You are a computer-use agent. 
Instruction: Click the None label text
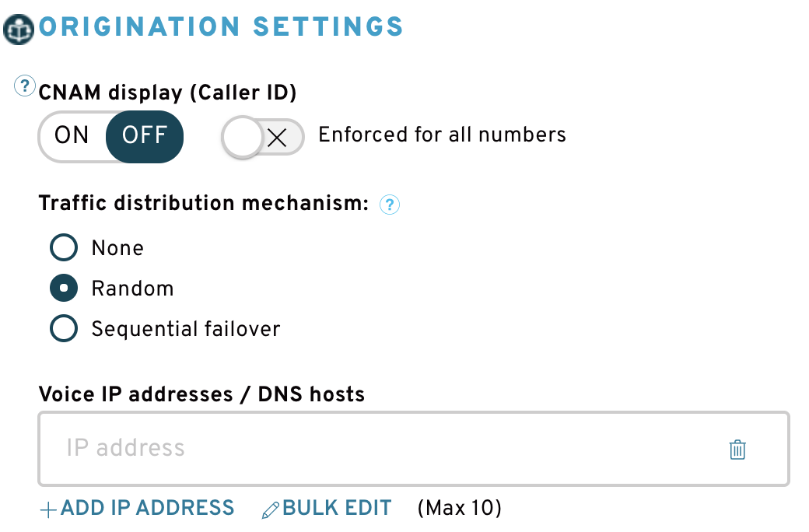(117, 248)
